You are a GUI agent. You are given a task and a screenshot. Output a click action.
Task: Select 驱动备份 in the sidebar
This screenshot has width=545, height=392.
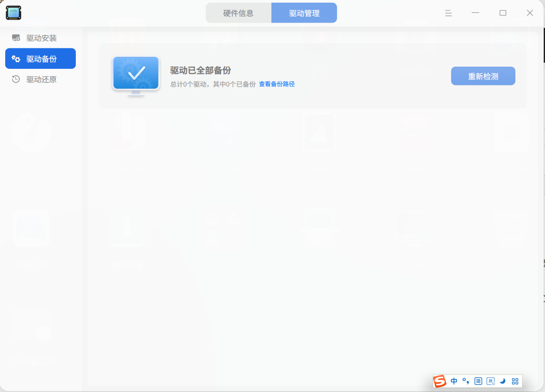coord(41,58)
